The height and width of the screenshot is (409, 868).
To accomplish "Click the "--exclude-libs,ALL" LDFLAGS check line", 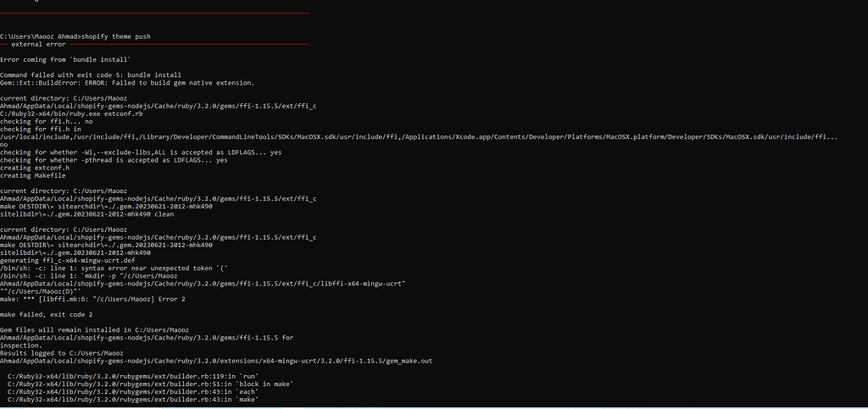I will (x=141, y=152).
